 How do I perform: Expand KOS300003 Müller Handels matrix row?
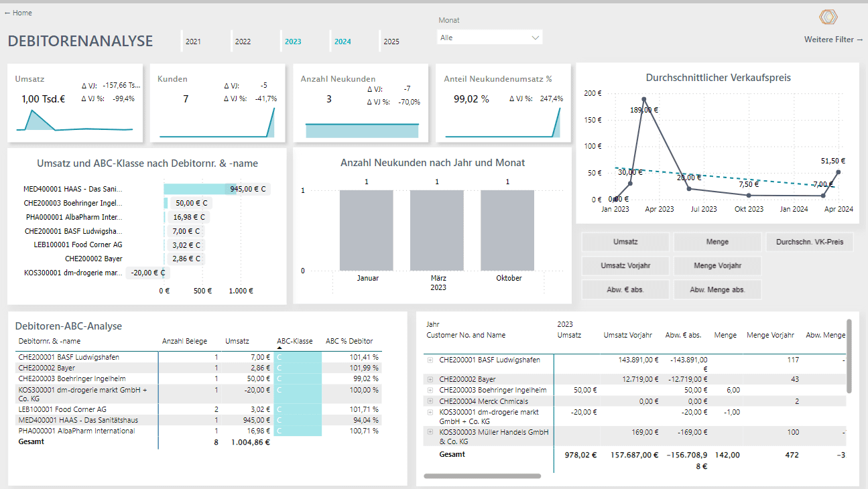pos(430,433)
